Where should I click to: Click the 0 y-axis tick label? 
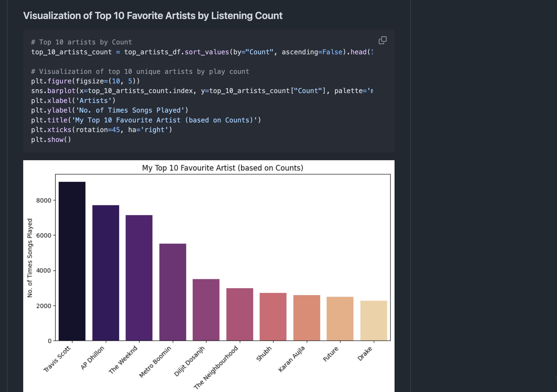(x=50, y=341)
